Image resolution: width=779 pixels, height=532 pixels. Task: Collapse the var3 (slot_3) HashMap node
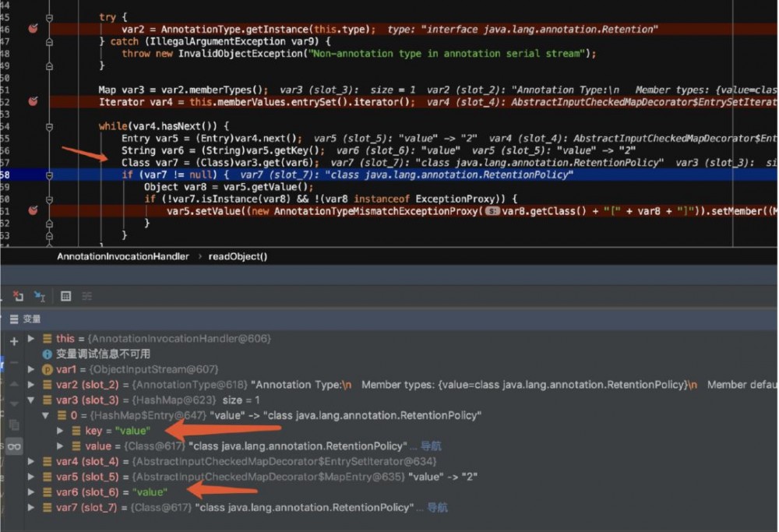click(x=31, y=400)
